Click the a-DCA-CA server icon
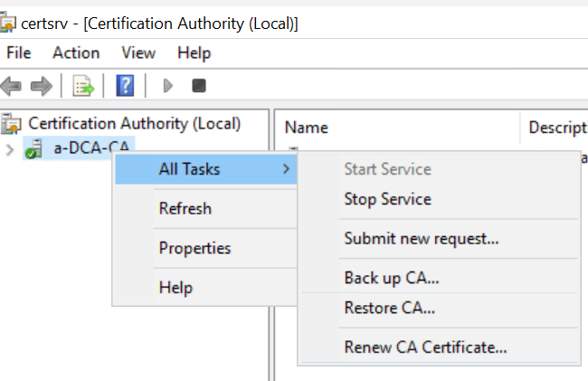Screen dimensions: 588x381 [33, 149]
